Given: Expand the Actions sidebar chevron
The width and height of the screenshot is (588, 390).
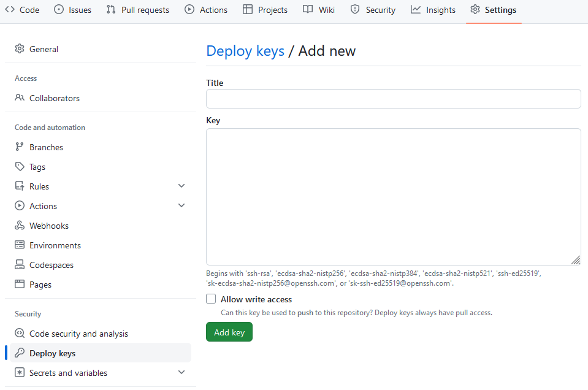Looking at the screenshot, I should point(181,205).
